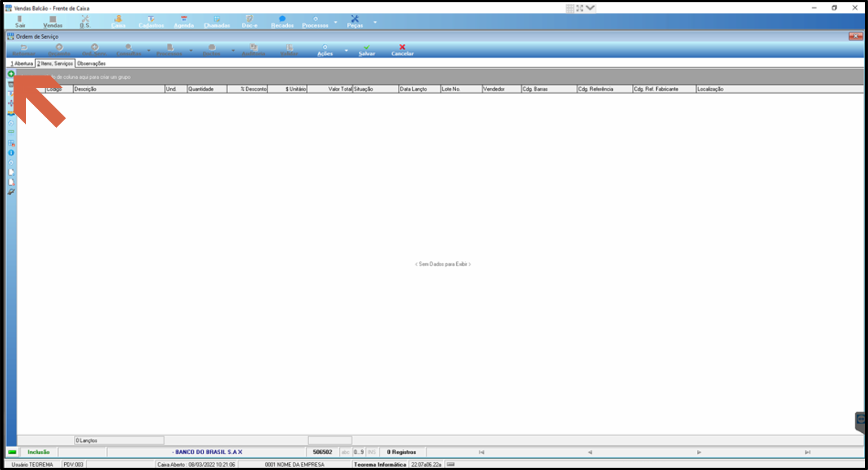Expand Consultas dropdown arrow

click(x=149, y=51)
